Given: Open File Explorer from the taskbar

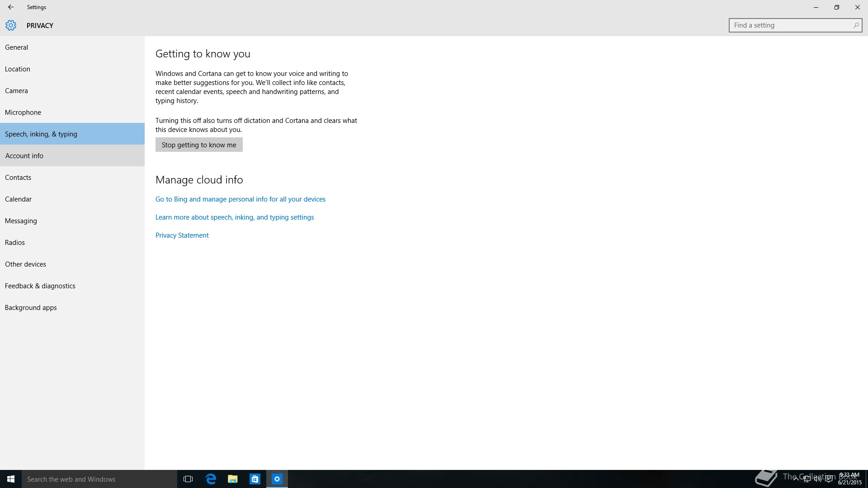Looking at the screenshot, I should tap(233, 479).
